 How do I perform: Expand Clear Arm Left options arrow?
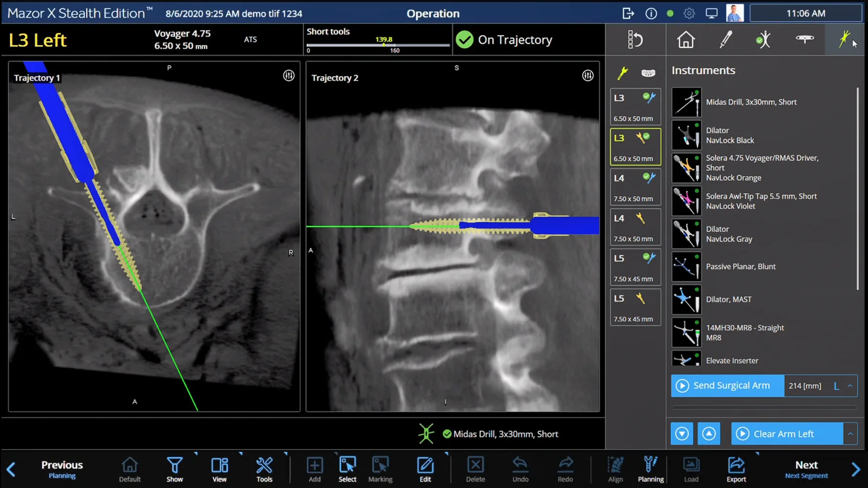(850, 434)
